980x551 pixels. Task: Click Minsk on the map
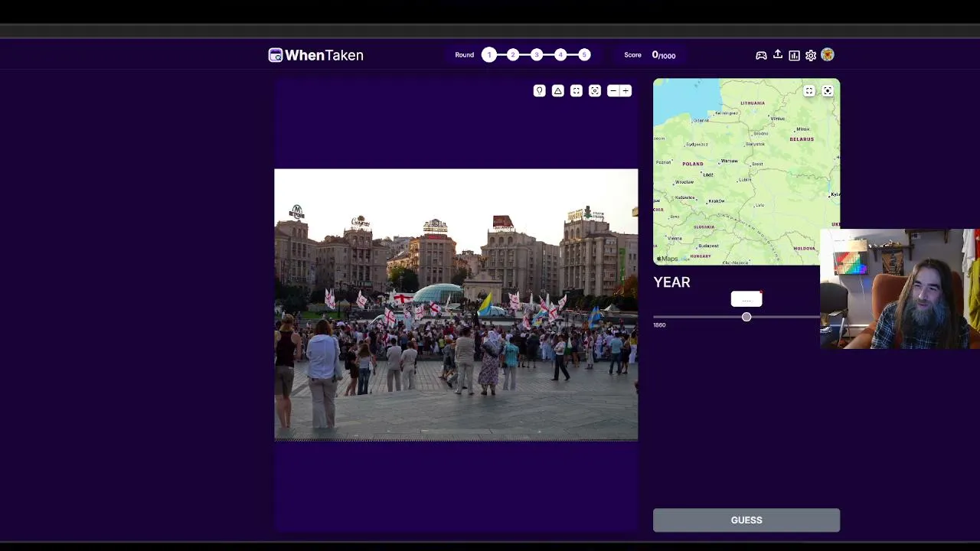[802, 129]
